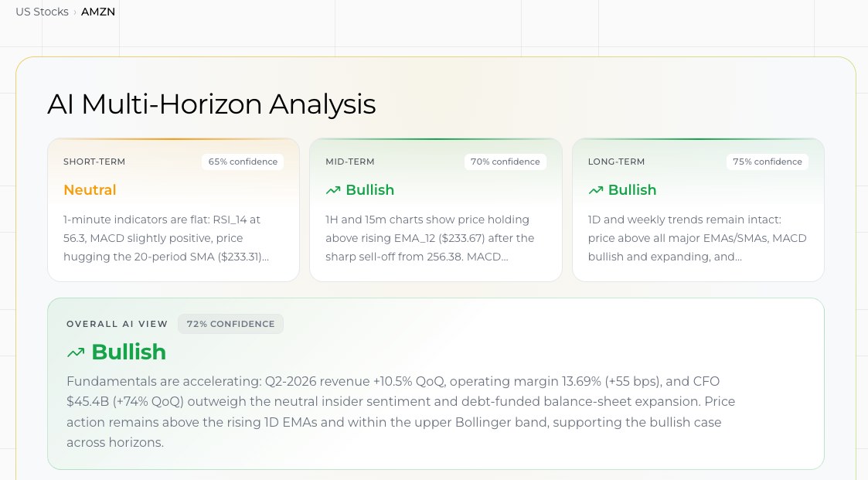Screen dimensions: 868x480
Task: Click the Long-Term bullish trend arrow icon
Action: pyautogui.click(x=596, y=190)
